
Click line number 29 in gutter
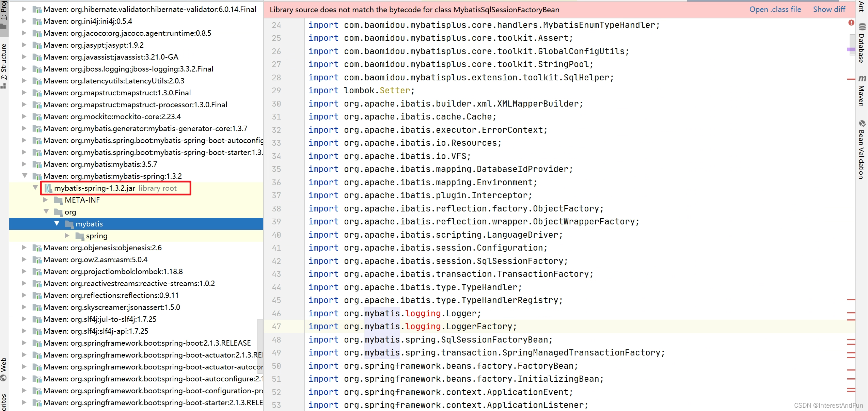pos(277,91)
